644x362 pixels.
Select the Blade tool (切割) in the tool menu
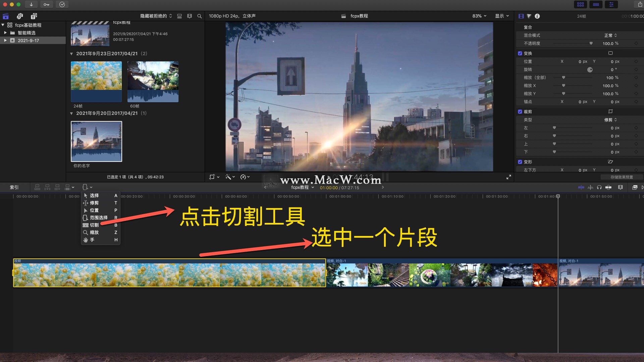tap(94, 225)
